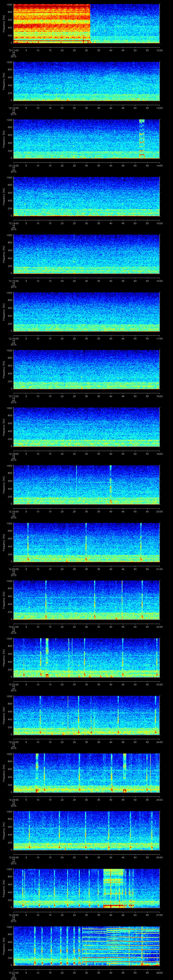
Task: Open the spectrogram panel starting at 12:12:00
Action: pos(86,82)
